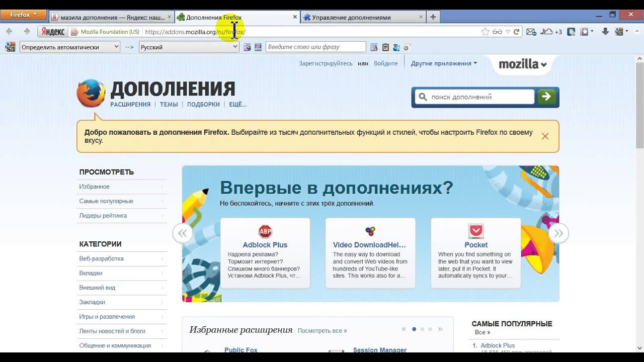644x362 pixels.
Task: Open target language dropdown Русский
Action: [x=189, y=47]
